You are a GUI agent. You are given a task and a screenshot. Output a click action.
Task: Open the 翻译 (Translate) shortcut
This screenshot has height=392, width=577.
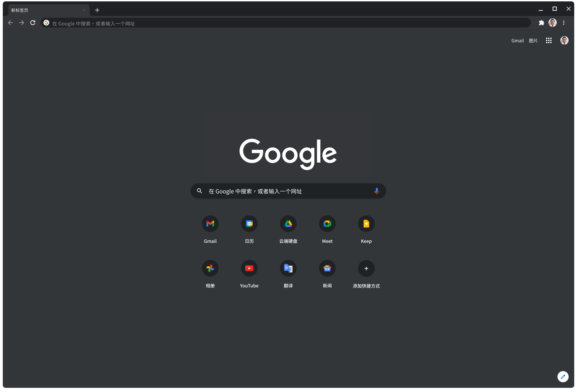288,268
